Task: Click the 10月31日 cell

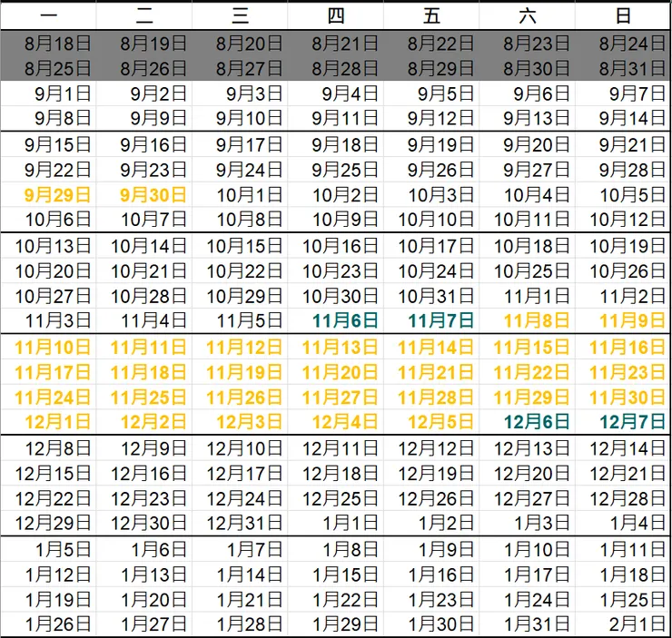Action: pyautogui.click(x=431, y=296)
